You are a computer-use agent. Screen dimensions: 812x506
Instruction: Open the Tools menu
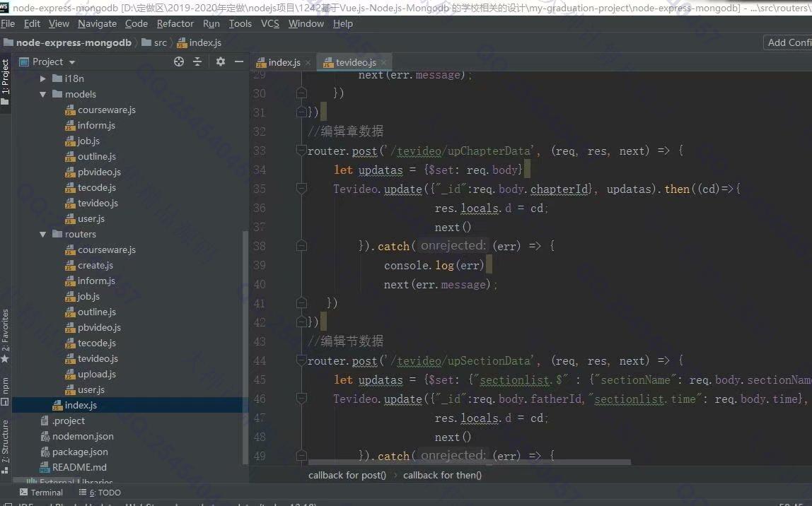240,24
